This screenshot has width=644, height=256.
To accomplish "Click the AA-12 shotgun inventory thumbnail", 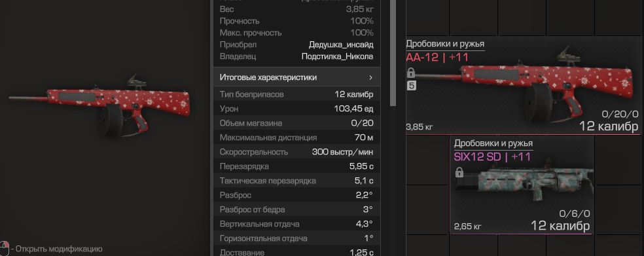I will coord(522,86).
